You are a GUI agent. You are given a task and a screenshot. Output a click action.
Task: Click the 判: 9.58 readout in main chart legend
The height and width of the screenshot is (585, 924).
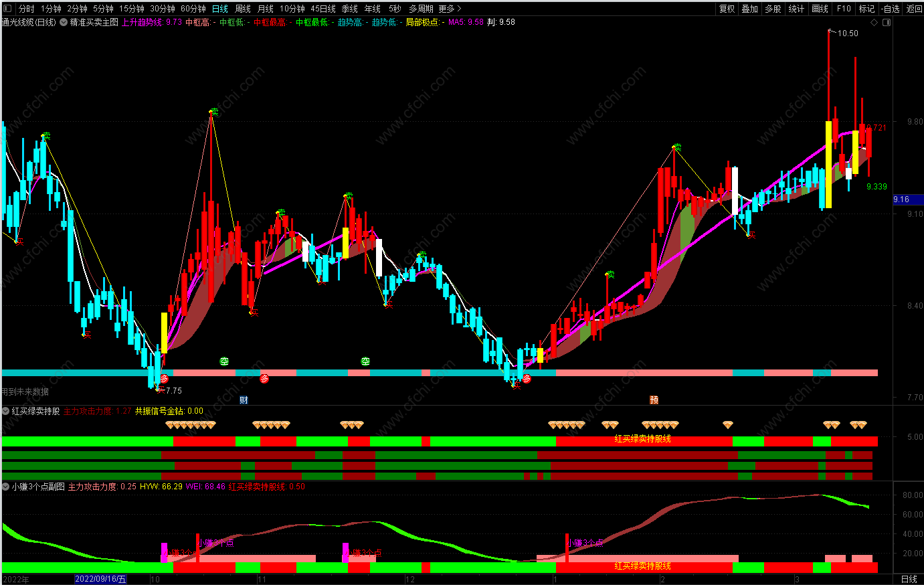(501, 22)
